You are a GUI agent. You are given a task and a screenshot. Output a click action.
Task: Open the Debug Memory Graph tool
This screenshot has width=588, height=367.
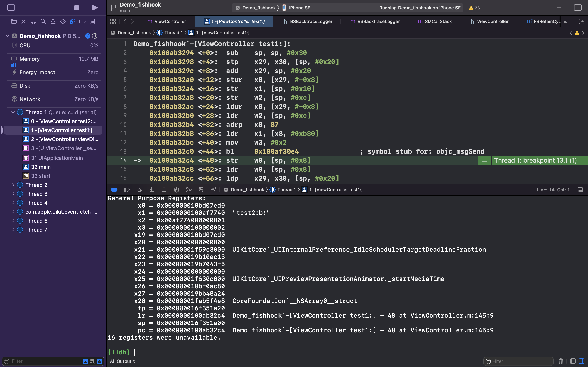[x=189, y=190]
